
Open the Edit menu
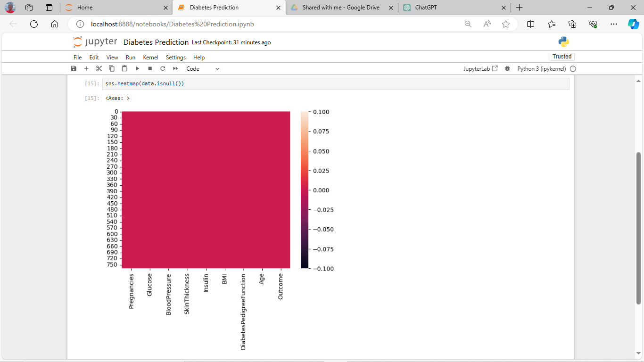pyautogui.click(x=94, y=58)
